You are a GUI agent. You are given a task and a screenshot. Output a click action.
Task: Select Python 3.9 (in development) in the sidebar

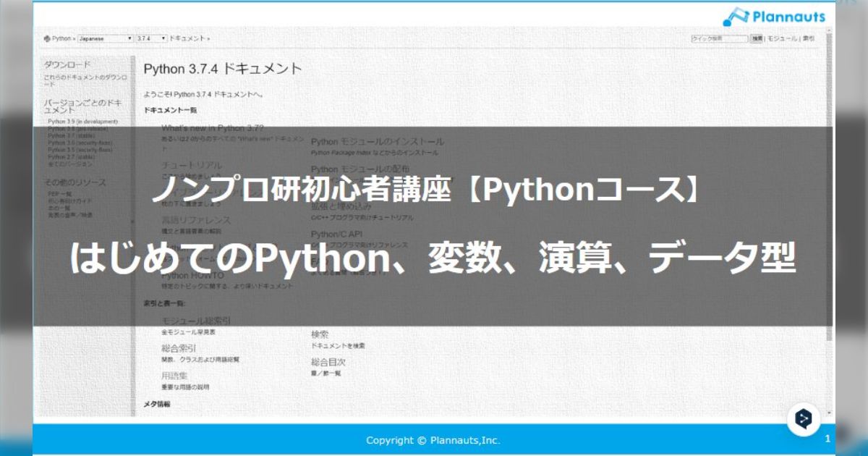click(82, 122)
